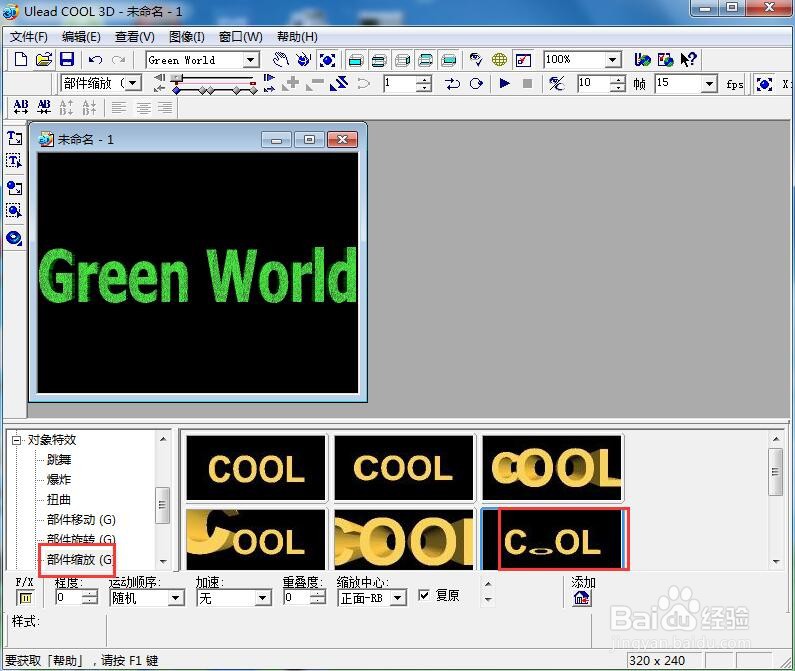Toggle ping-pong playback mode icon
Image resolution: width=795 pixels, height=671 pixels.
point(452,84)
